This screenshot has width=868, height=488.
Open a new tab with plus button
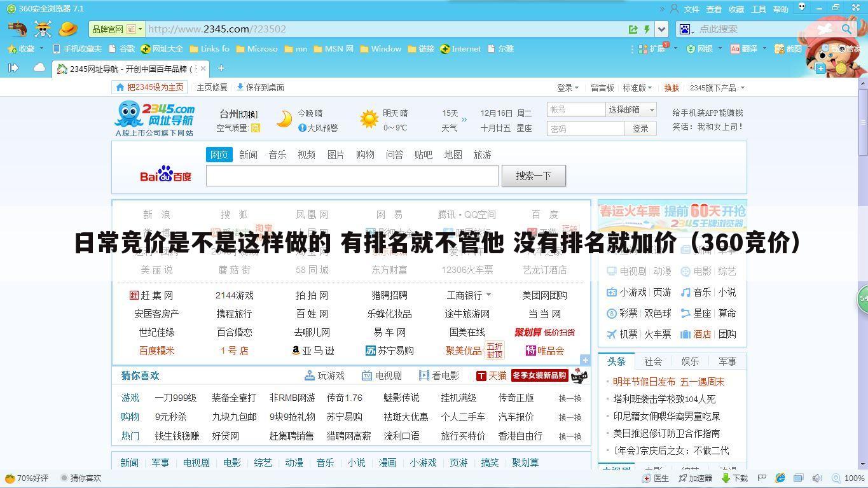pos(221,68)
